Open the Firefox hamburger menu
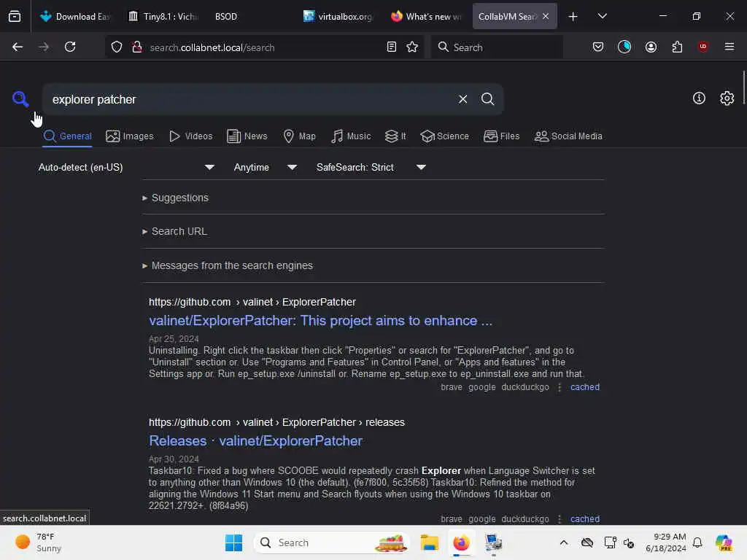This screenshot has height=560, width=747. pos(729,47)
